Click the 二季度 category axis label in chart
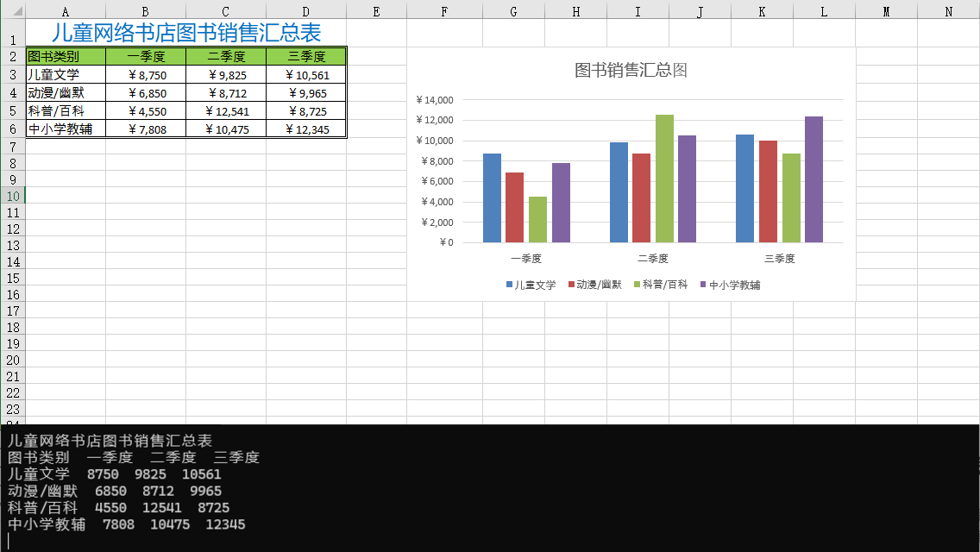 (653, 259)
